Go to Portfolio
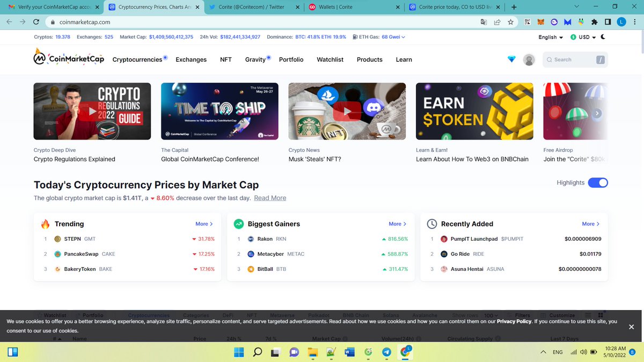644x362 pixels. (291, 60)
